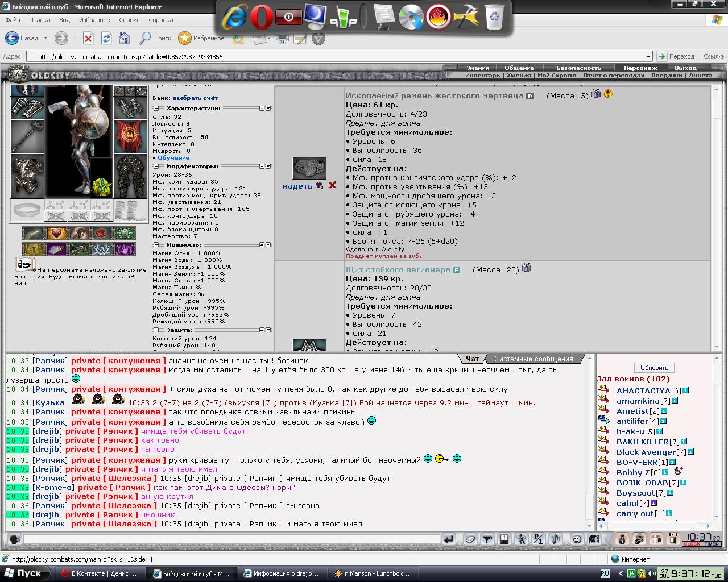Image resolution: width=728 pixels, height=582 pixels.
Task: Toggle the P/L transliteration icon
Action: (x=539, y=539)
